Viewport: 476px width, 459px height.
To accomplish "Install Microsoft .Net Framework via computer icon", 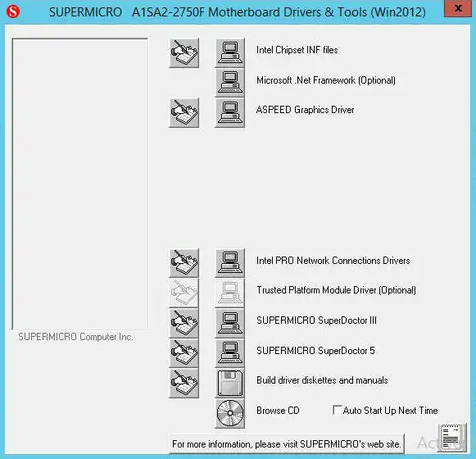I will pyautogui.click(x=229, y=82).
